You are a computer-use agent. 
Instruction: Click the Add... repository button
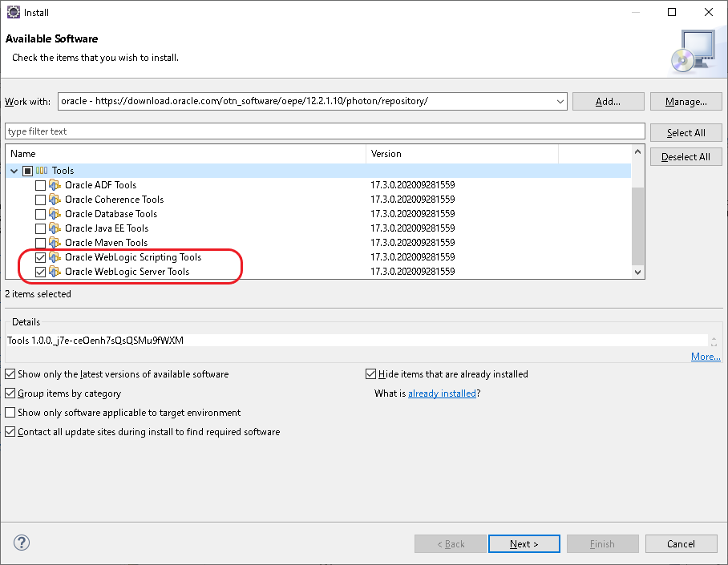click(x=609, y=102)
